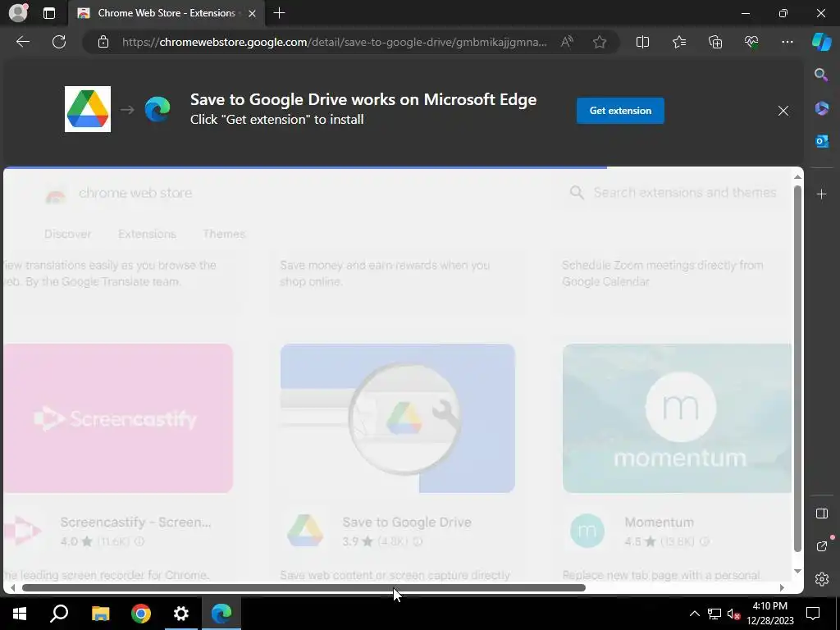Open the Windows Start menu
840x630 pixels.
pos(20,614)
